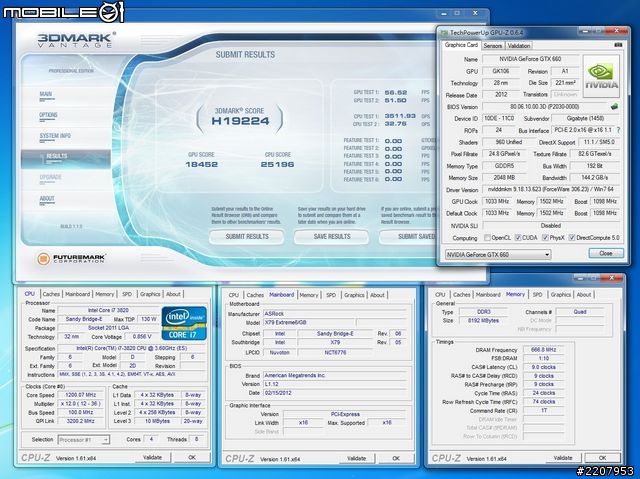Image resolution: width=640 pixels, height=479 pixels.
Task: Open the NVIDIA GeForce GTX 660 dropdown
Action: pos(498,255)
